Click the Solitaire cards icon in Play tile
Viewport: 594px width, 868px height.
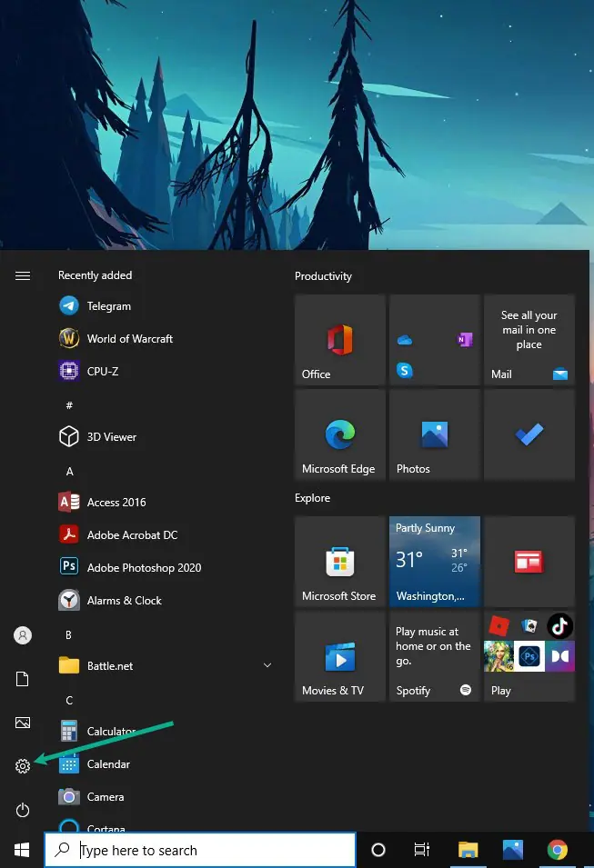point(529,626)
